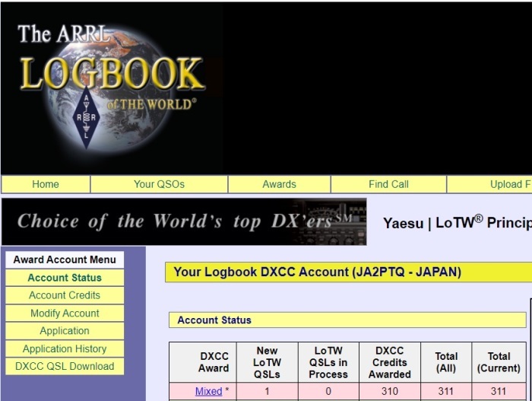Image resolution: width=532 pixels, height=401 pixels.
Task: Click the Yaesu banner advertisement
Action: pos(184,221)
